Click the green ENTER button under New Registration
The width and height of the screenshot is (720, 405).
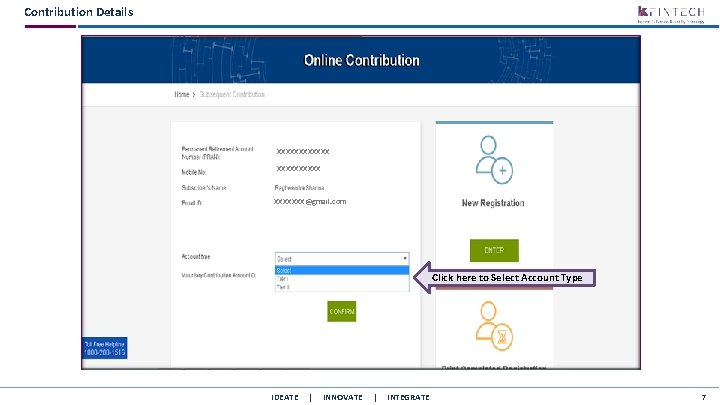coord(494,250)
